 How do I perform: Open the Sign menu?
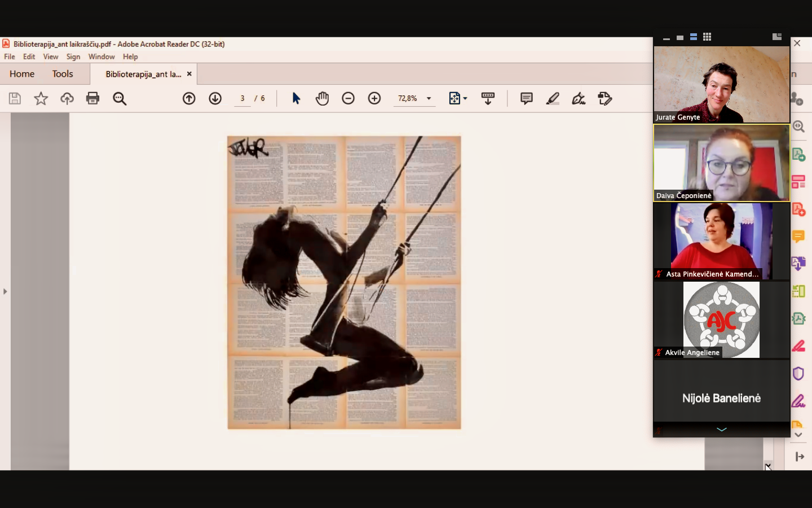(x=73, y=56)
